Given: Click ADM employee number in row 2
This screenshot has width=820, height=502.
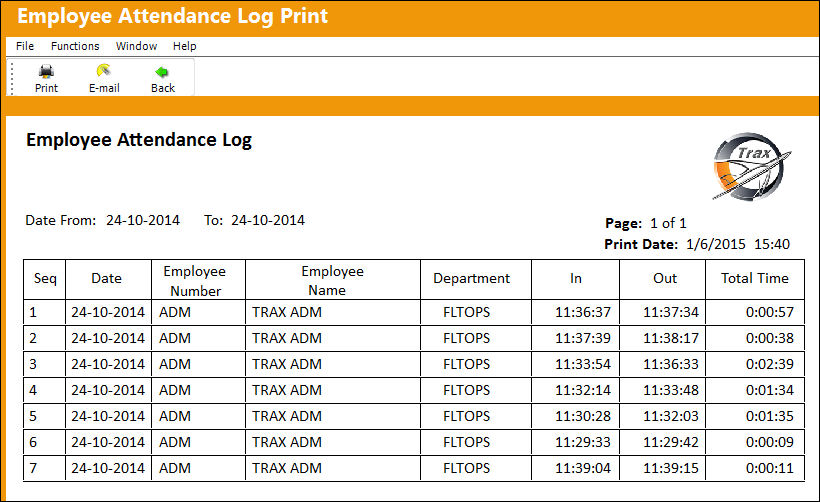Looking at the screenshot, I should (x=175, y=338).
